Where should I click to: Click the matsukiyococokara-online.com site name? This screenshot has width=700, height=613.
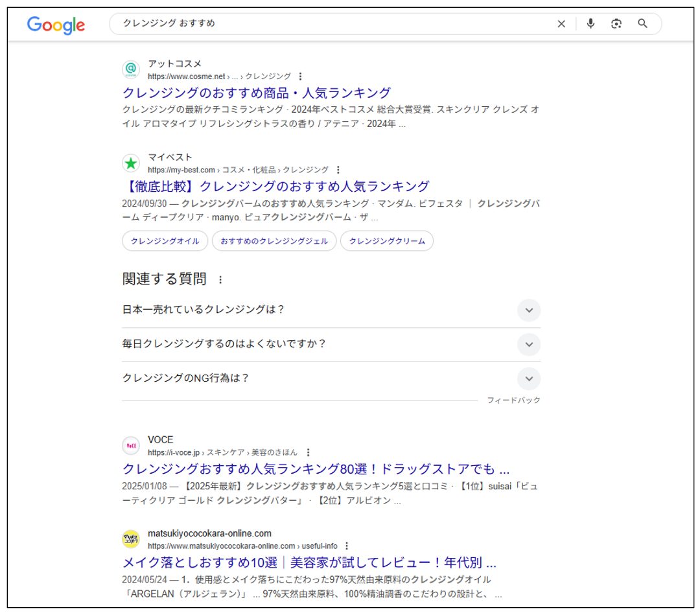coord(209,533)
